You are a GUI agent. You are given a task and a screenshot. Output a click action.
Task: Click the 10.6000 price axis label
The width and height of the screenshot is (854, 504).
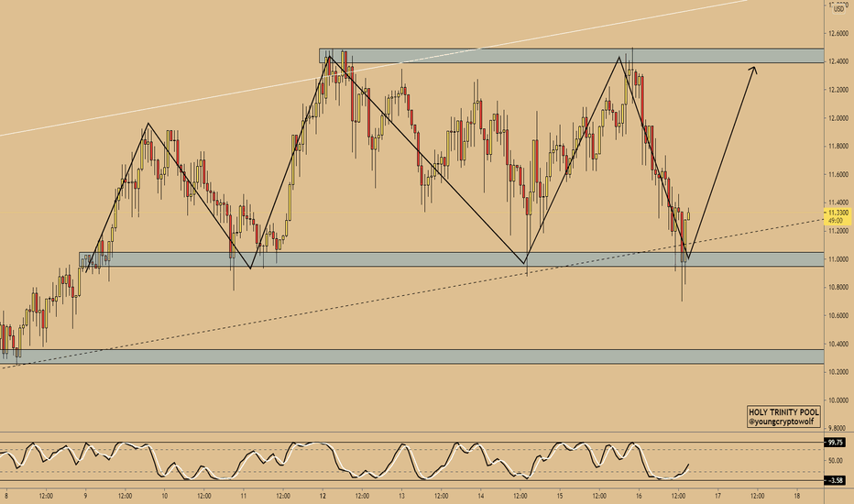[838, 315]
